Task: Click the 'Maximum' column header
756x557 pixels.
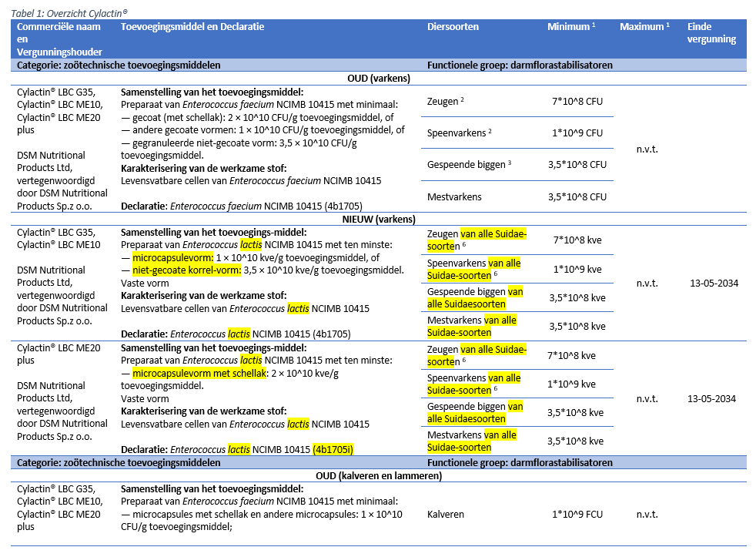Action: 644,27
